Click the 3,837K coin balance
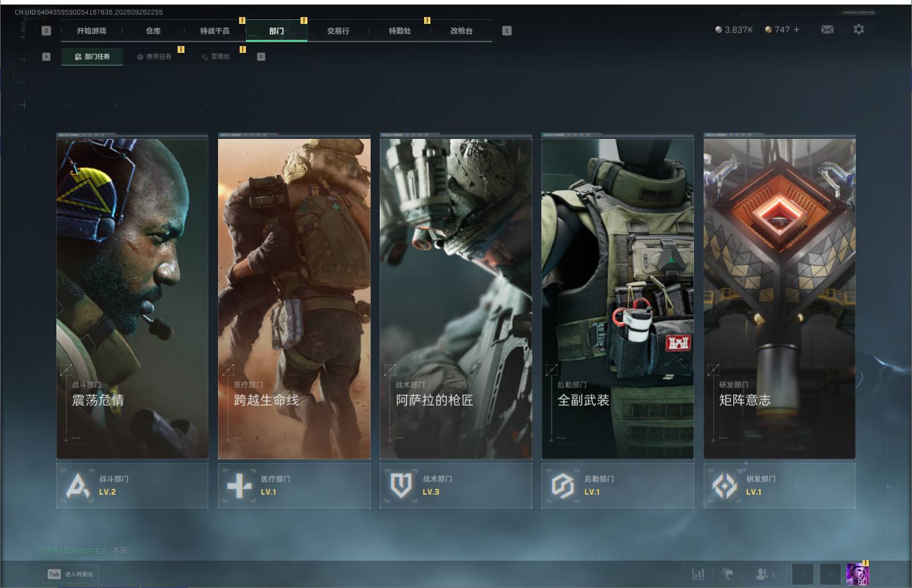 [x=734, y=30]
